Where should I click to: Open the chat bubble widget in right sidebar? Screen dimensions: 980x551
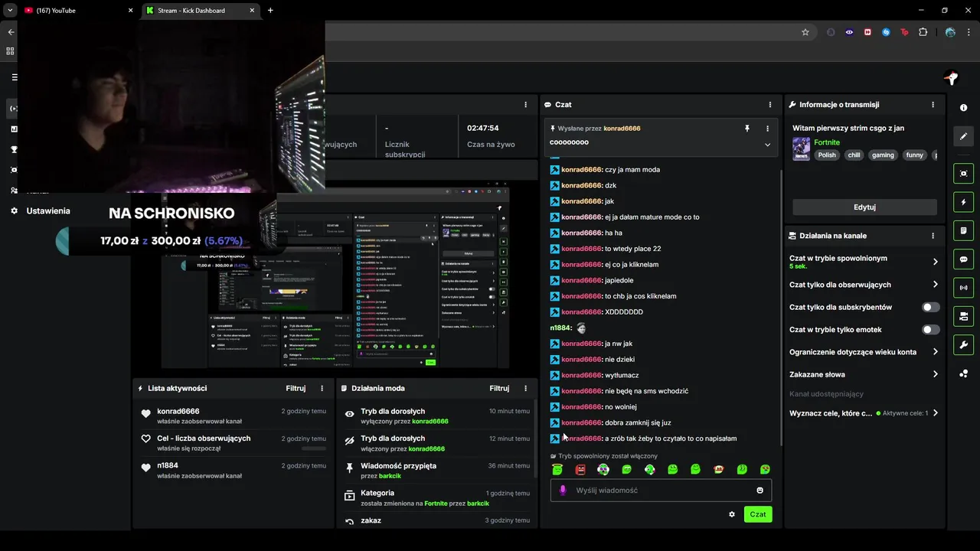[963, 259]
